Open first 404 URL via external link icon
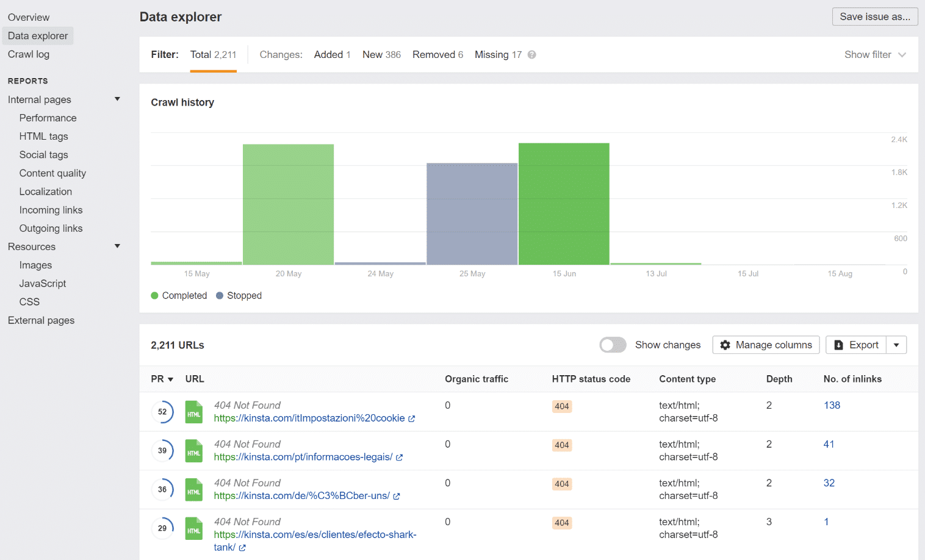 [412, 418]
